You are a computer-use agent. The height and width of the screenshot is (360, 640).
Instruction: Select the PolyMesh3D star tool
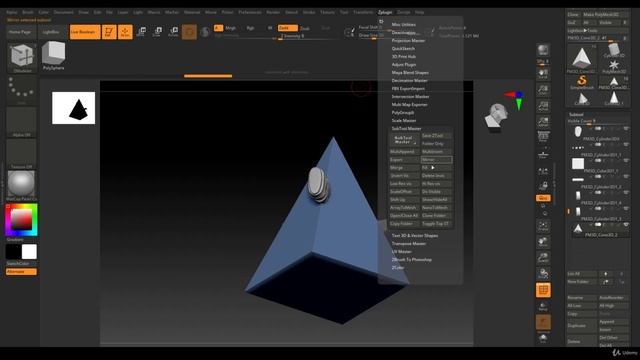coord(614,67)
